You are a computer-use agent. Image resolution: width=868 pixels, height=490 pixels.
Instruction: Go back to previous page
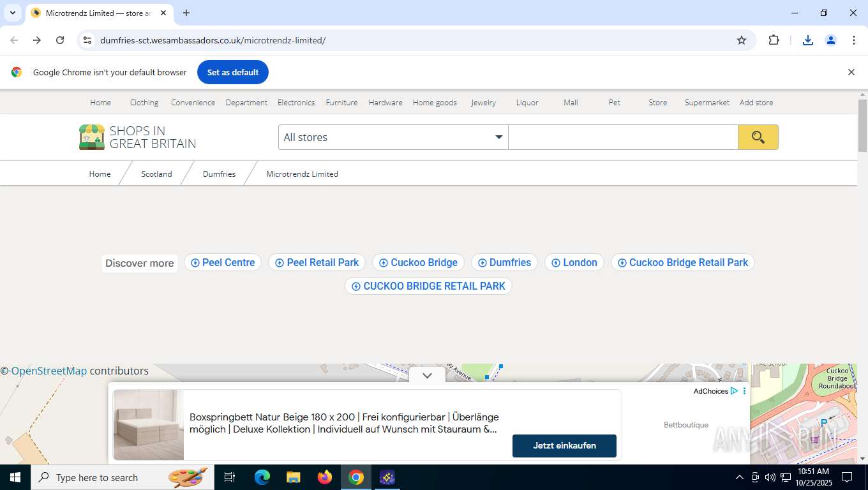[14, 40]
